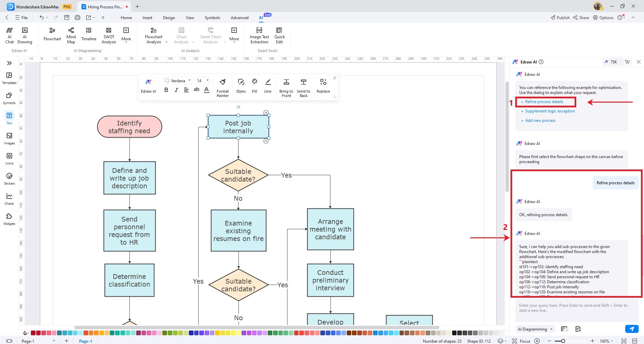Click the Mind Map AI diagramming icon
644x344 pixels.
point(71,35)
